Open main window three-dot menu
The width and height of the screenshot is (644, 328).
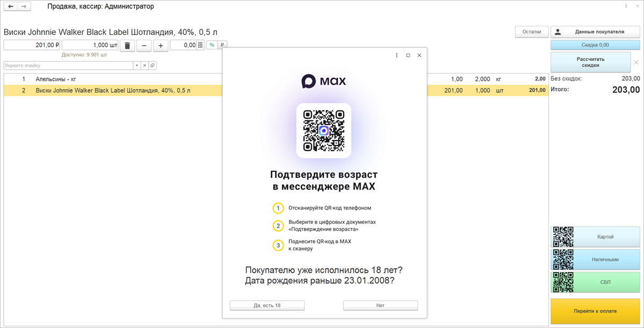(x=626, y=6)
